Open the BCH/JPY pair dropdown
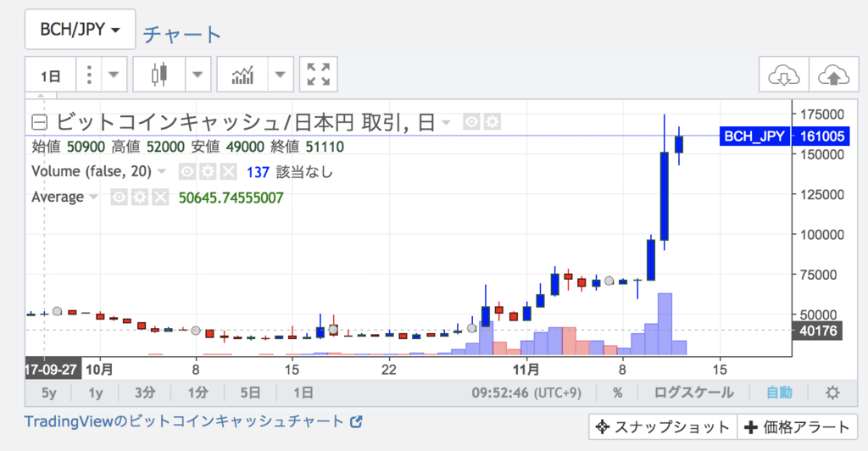Screen dimensions: 868x451 pos(81,30)
